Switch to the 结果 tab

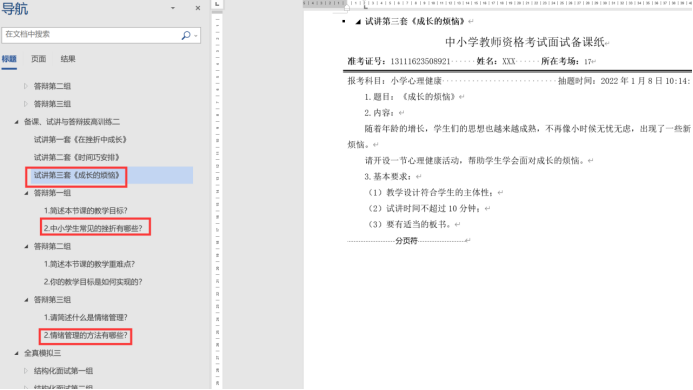(68, 59)
